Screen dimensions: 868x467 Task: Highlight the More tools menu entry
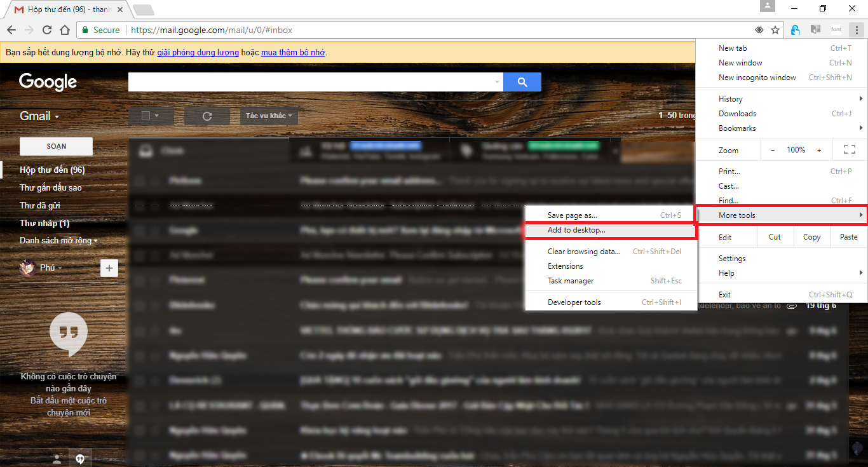pos(782,215)
